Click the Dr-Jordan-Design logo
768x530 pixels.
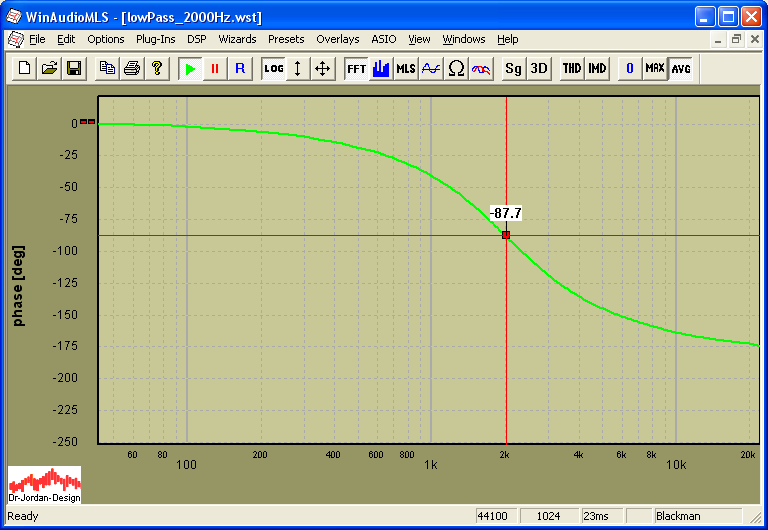pyautogui.click(x=44, y=484)
